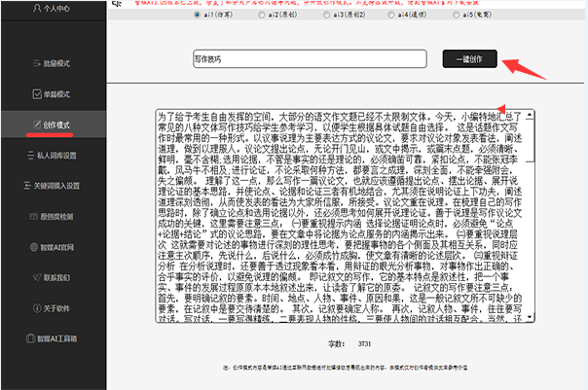This screenshot has height=390, width=588.
Task: Click the text area scroll up arrow
Action: [x=530, y=115]
